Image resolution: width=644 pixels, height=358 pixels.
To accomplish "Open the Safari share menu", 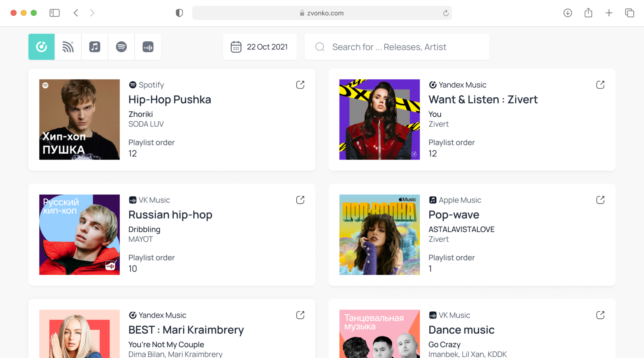I will [x=588, y=13].
